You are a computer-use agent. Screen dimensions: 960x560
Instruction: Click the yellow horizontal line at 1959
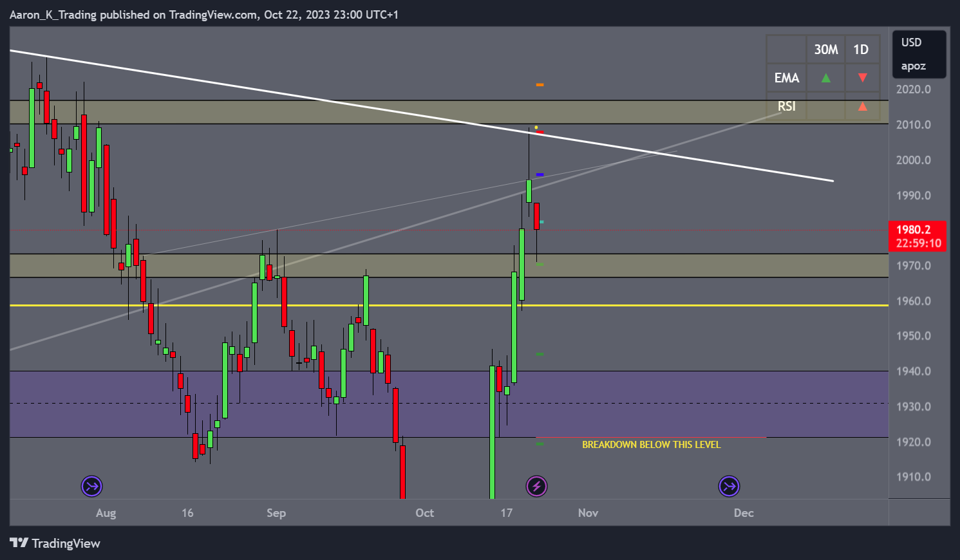[449, 305]
